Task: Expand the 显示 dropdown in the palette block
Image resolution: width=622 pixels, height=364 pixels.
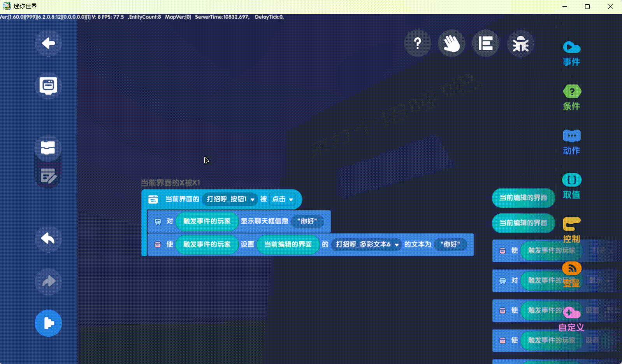Action: (x=599, y=280)
